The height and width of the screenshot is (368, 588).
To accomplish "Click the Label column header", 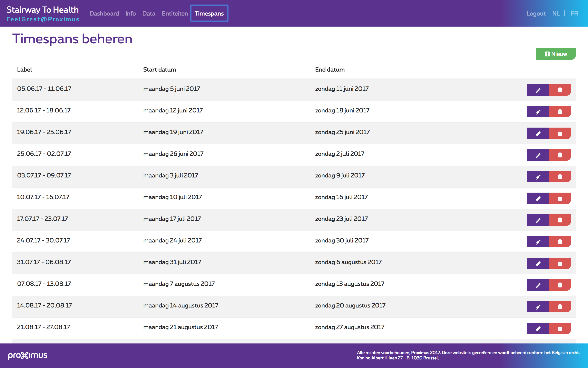I will pyautogui.click(x=24, y=70).
